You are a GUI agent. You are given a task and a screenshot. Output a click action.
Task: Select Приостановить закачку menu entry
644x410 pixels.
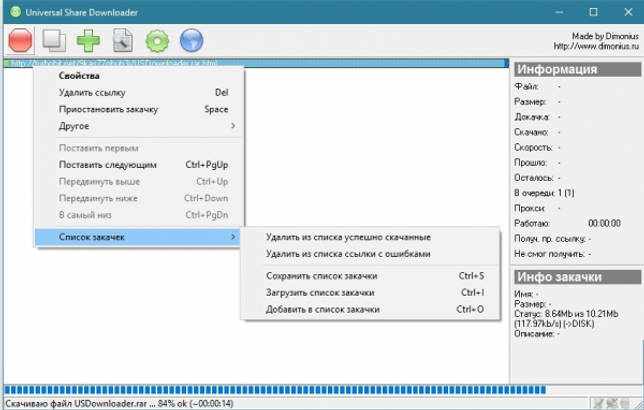point(139,109)
